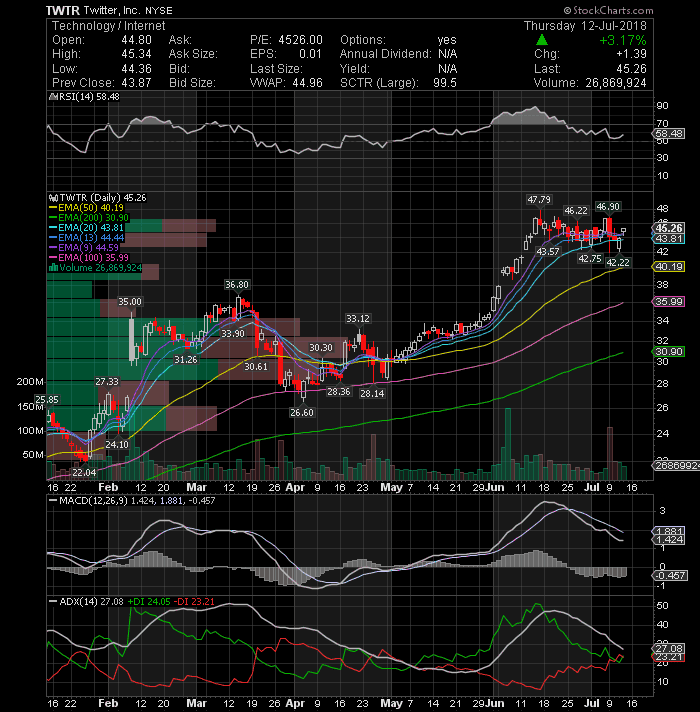Screen dimensions: 700x712
Task: Click the NYSE exchange label
Action: coord(159,10)
